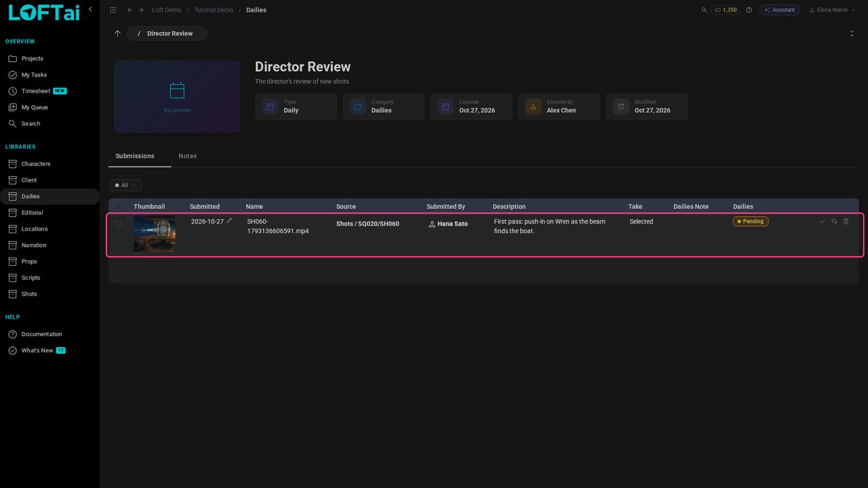Screen dimensions: 868x488
Task: Click the LOFTai logo
Action: coord(43,12)
